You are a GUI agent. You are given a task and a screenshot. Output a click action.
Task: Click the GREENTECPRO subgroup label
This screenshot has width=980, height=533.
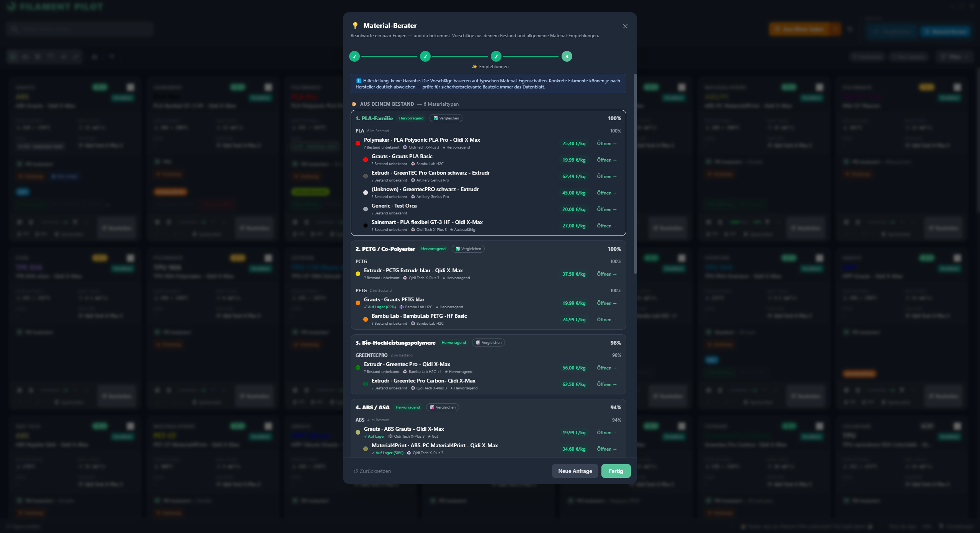point(371,355)
